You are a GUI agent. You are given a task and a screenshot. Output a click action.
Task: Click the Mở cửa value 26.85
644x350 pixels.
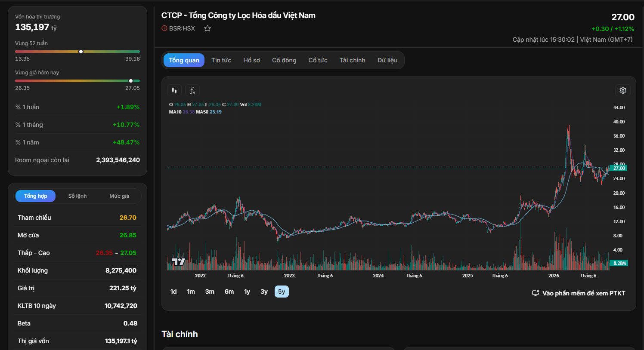point(128,235)
